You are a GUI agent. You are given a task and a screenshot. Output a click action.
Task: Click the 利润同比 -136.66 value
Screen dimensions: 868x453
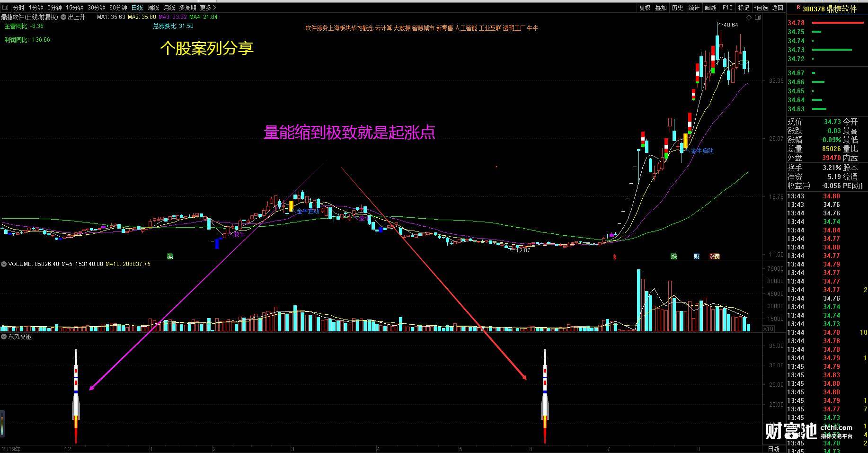click(27, 40)
